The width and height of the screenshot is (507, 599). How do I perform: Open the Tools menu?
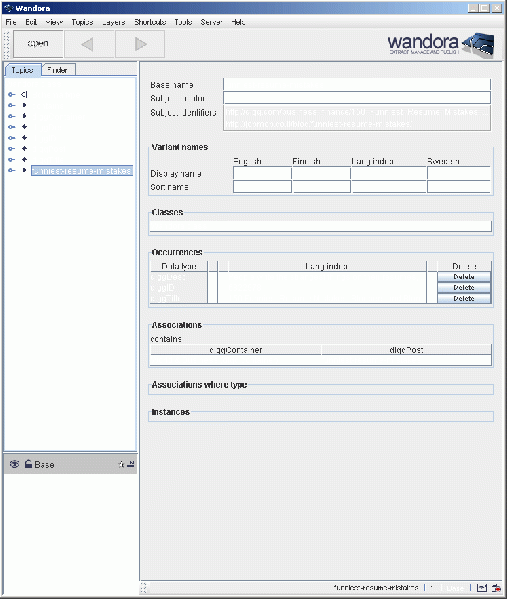183,22
